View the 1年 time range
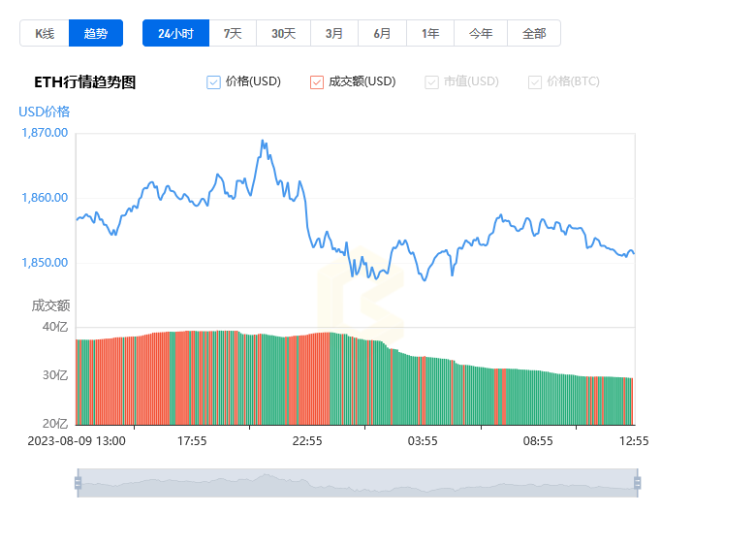This screenshot has height=546, width=756. pos(430,33)
